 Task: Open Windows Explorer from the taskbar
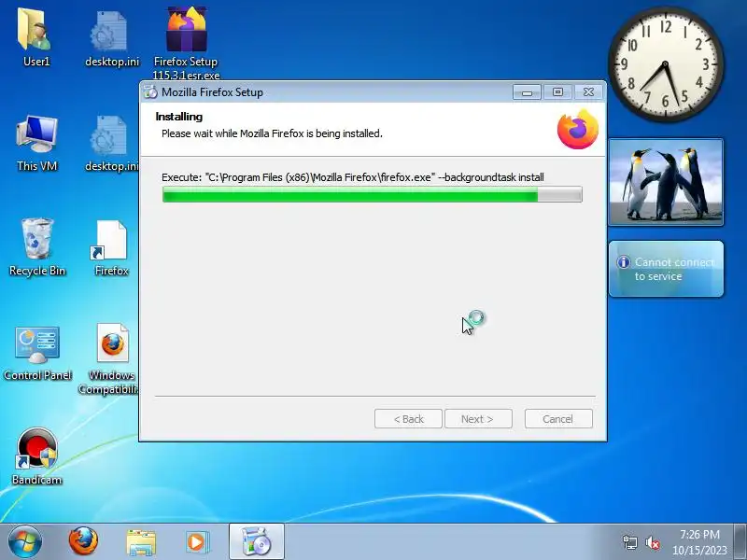[141, 542]
